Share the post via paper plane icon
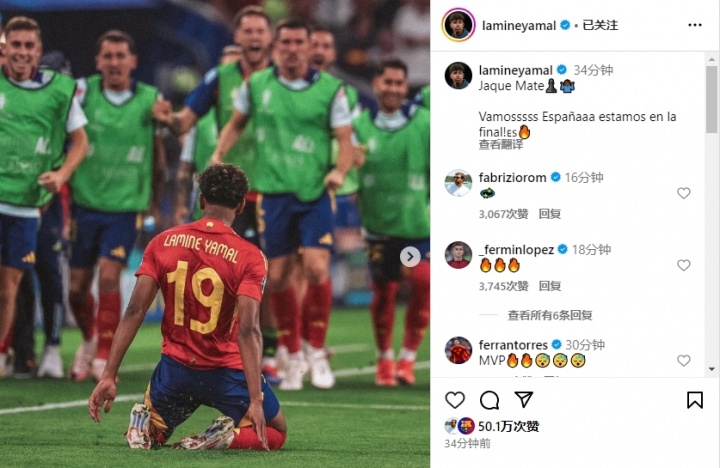720x468 pixels. click(523, 400)
